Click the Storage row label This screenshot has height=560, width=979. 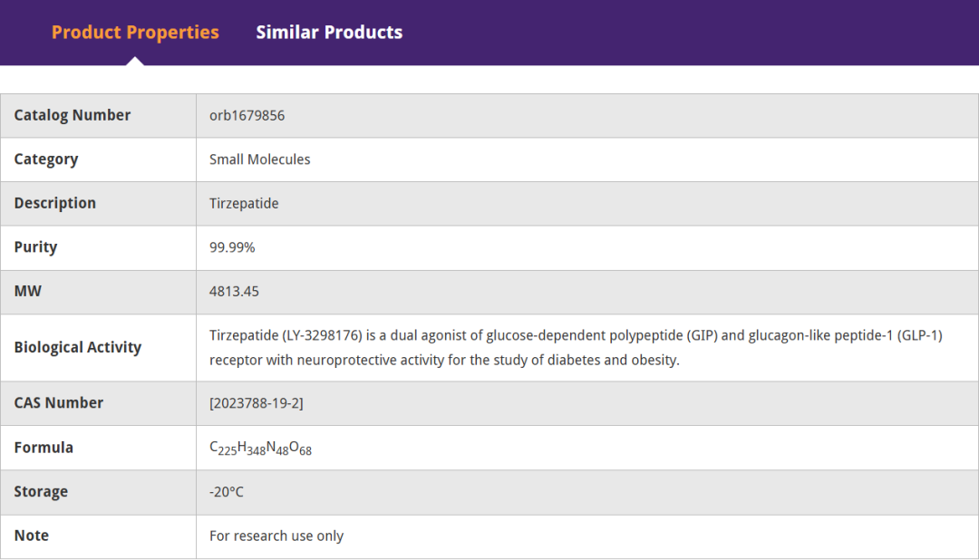pos(41,492)
